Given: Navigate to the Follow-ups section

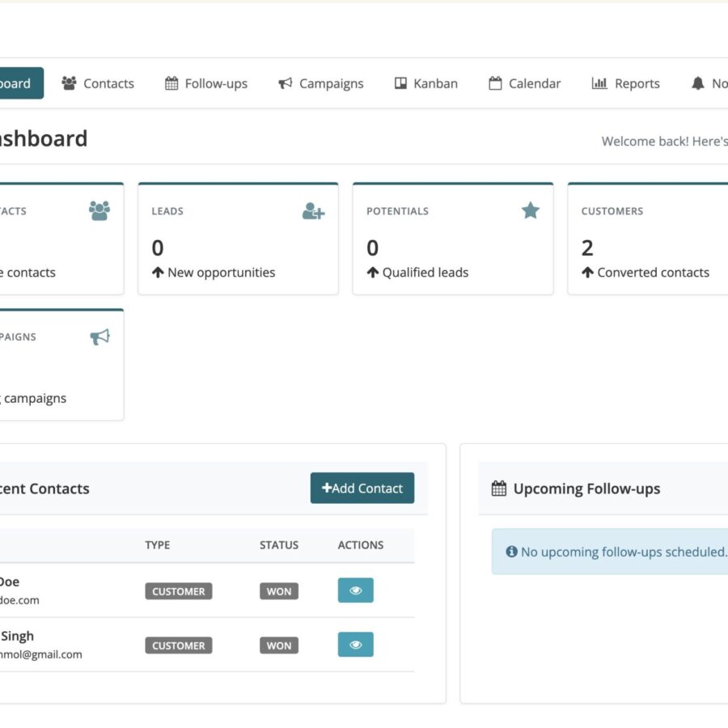Looking at the screenshot, I should coord(205,83).
